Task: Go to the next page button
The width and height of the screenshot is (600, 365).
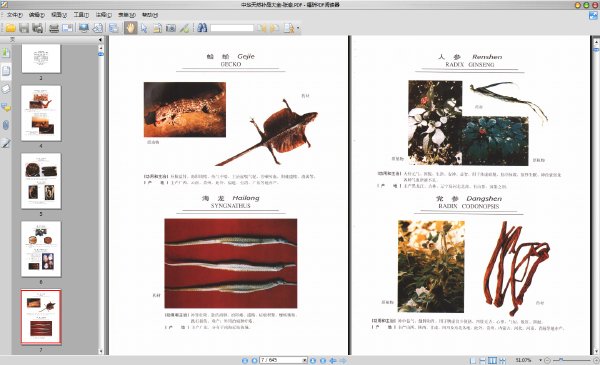Action: point(313,360)
